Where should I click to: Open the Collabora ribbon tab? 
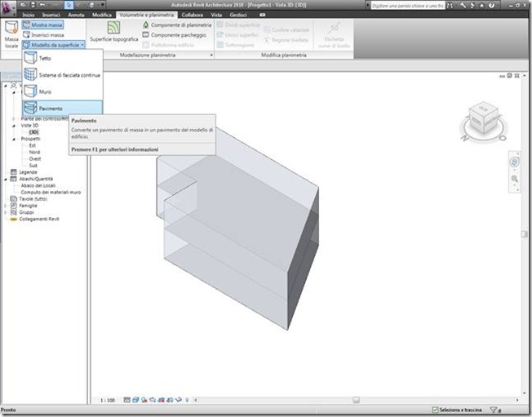coord(193,15)
